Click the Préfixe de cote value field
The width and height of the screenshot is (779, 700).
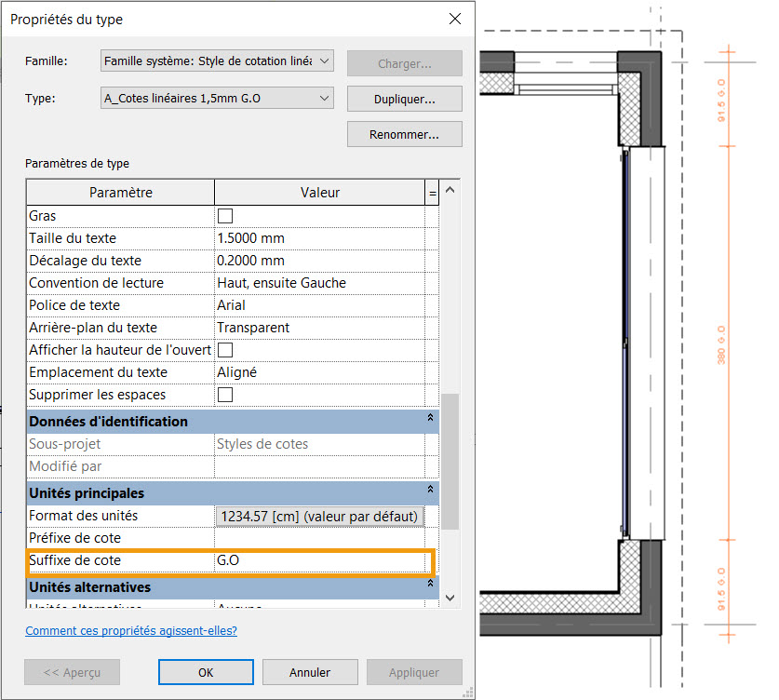(x=319, y=538)
